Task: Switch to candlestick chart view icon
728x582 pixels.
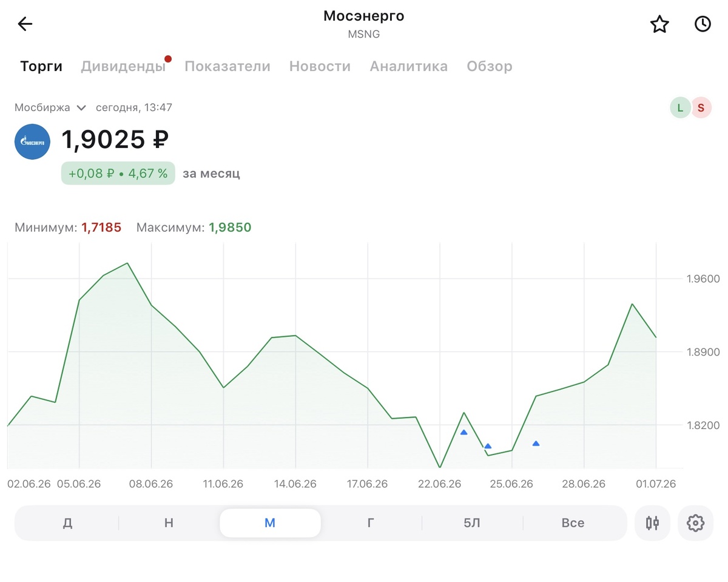Action: tap(652, 523)
